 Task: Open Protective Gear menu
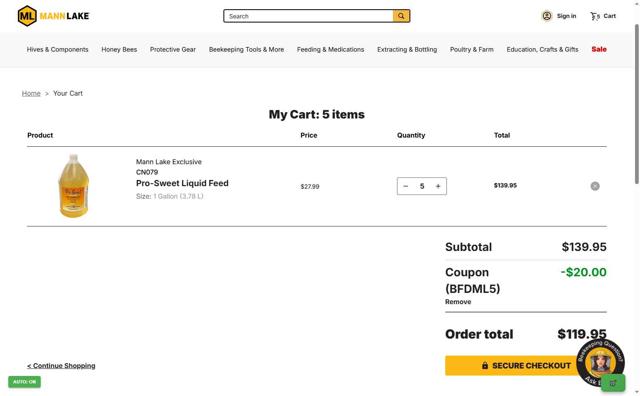(x=173, y=49)
